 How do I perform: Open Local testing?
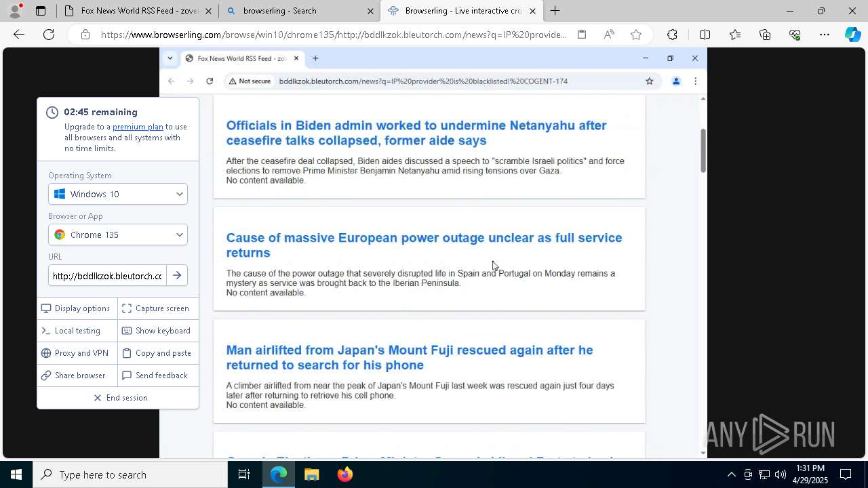point(76,331)
